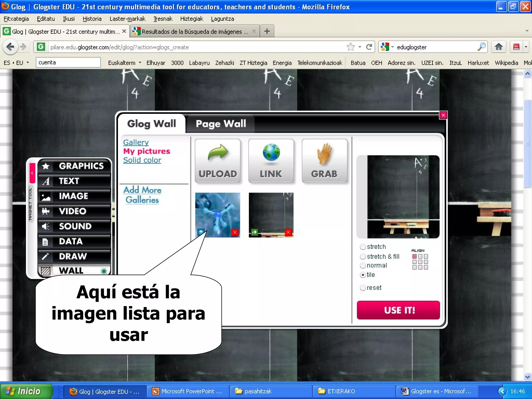Open the Editatu menu

[x=46, y=19]
